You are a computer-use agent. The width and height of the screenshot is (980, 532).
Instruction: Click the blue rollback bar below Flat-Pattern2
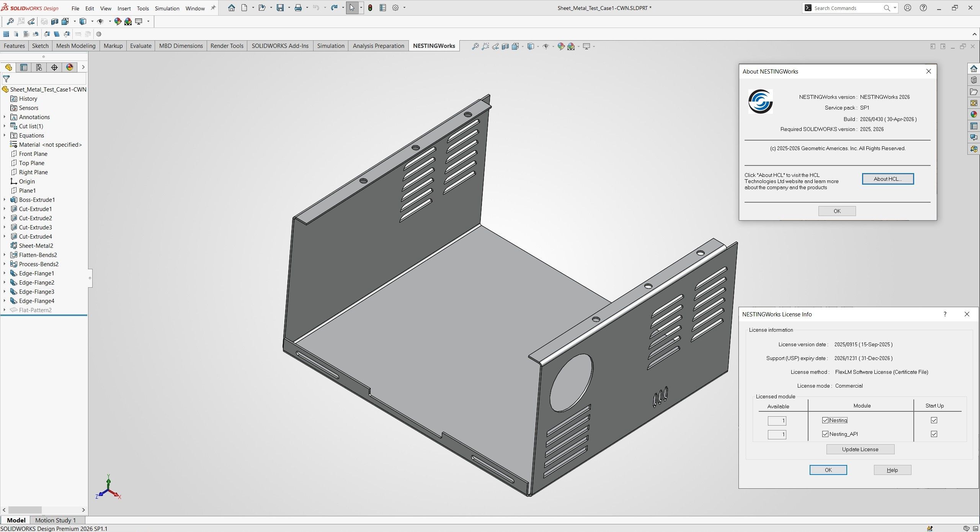44,316
